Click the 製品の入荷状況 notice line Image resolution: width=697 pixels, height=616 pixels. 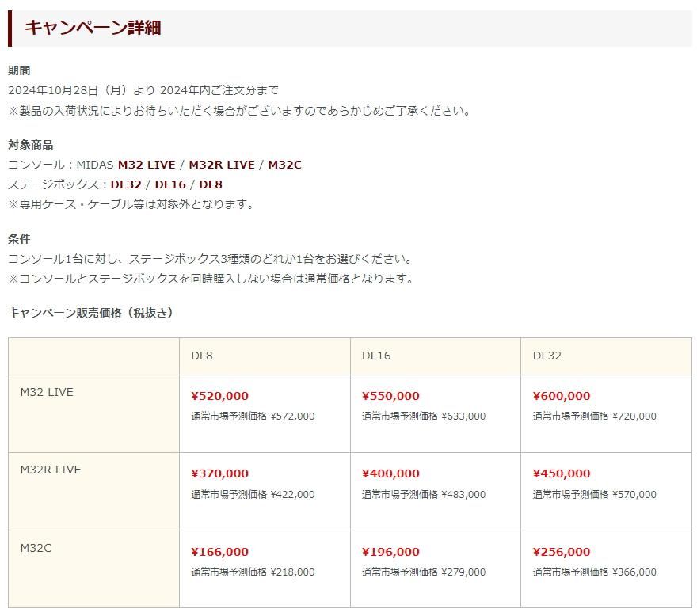[x=239, y=111]
